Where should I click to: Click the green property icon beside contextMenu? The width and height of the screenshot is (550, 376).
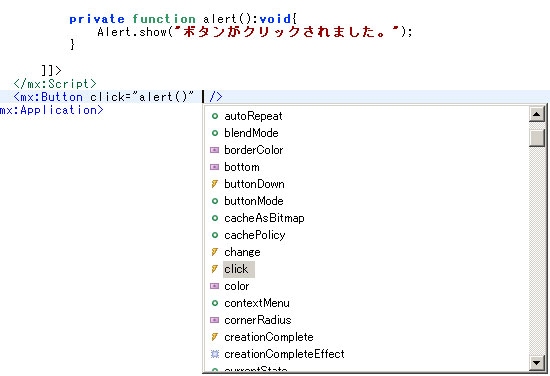[215, 303]
